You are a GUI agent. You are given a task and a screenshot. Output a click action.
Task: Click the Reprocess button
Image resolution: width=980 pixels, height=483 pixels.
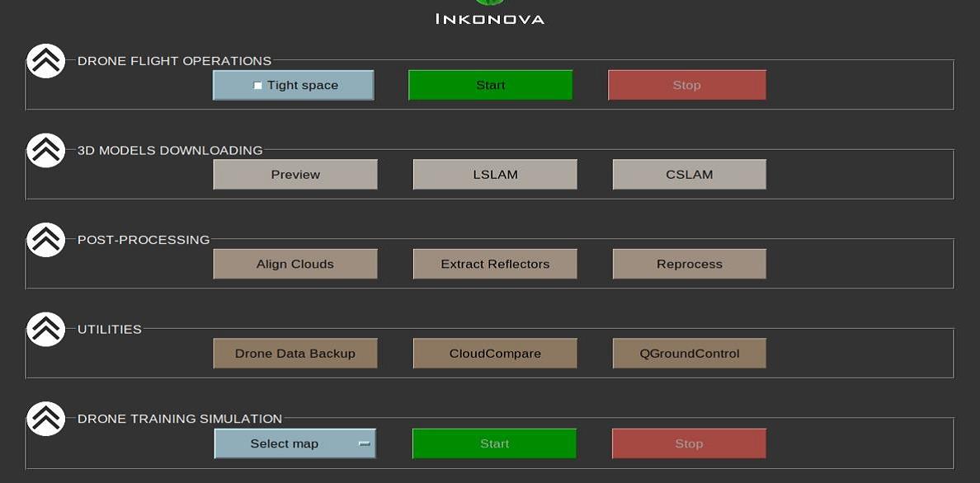[689, 265]
